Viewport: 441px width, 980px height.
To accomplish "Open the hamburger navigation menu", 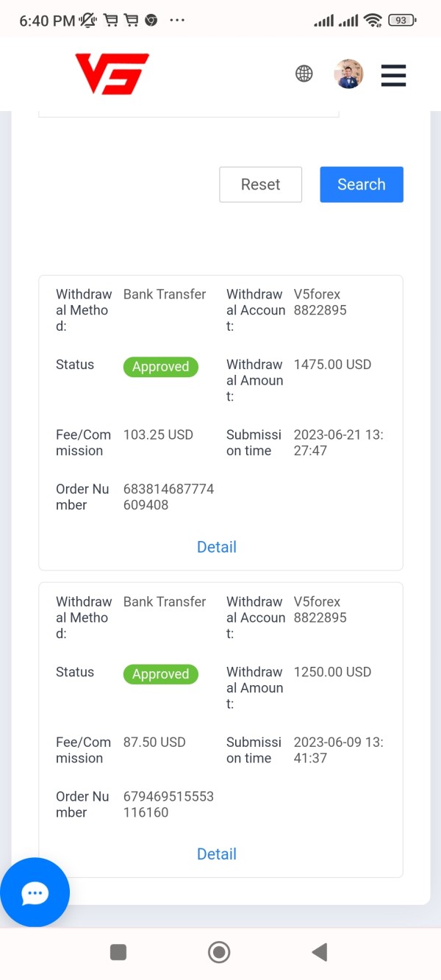I will click(x=393, y=74).
